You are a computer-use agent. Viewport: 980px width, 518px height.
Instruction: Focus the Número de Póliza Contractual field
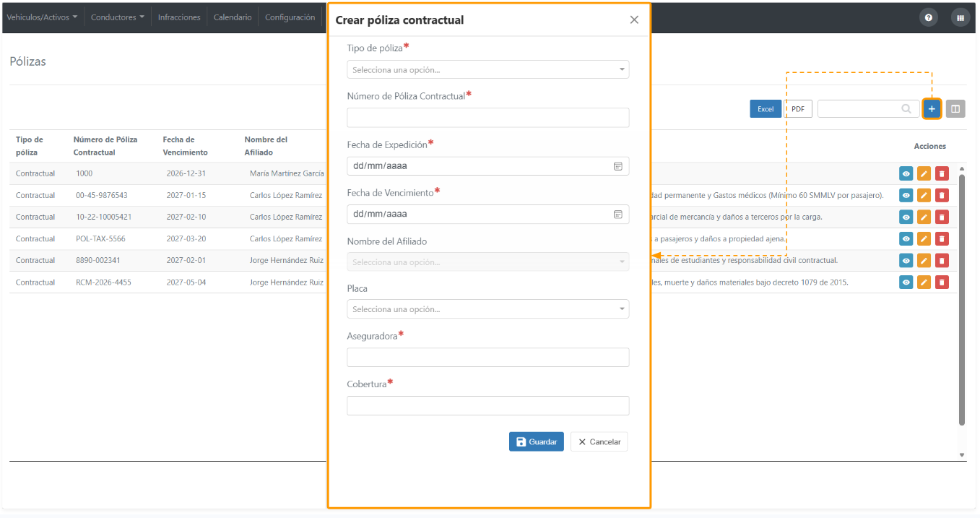point(488,118)
